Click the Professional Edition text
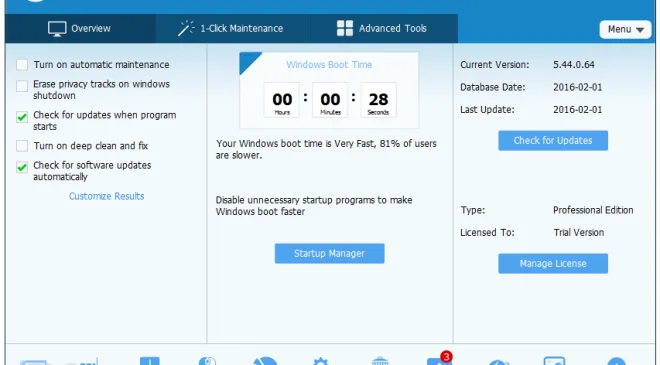Screen dimensions: 660x365 (x=593, y=210)
